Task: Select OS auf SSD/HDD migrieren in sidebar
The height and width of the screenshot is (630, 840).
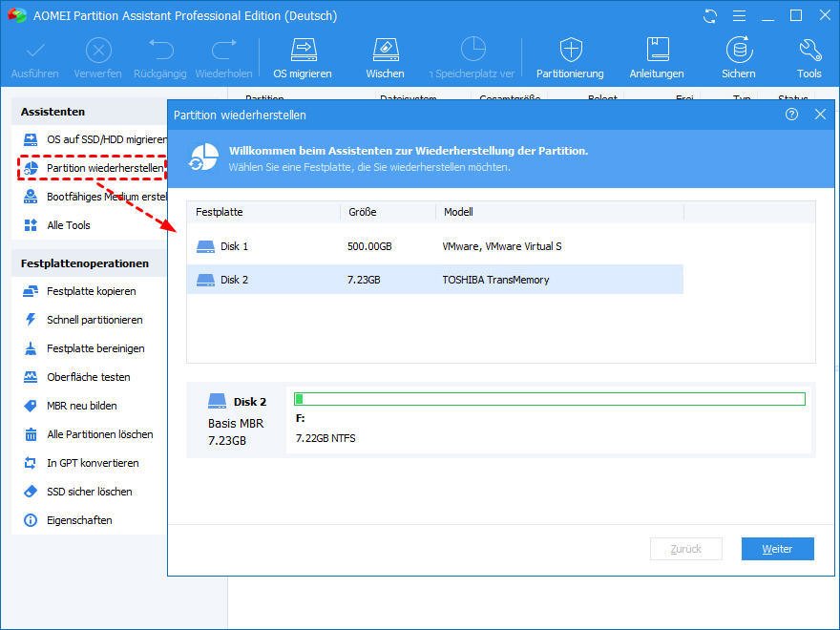Action: [x=95, y=139]
